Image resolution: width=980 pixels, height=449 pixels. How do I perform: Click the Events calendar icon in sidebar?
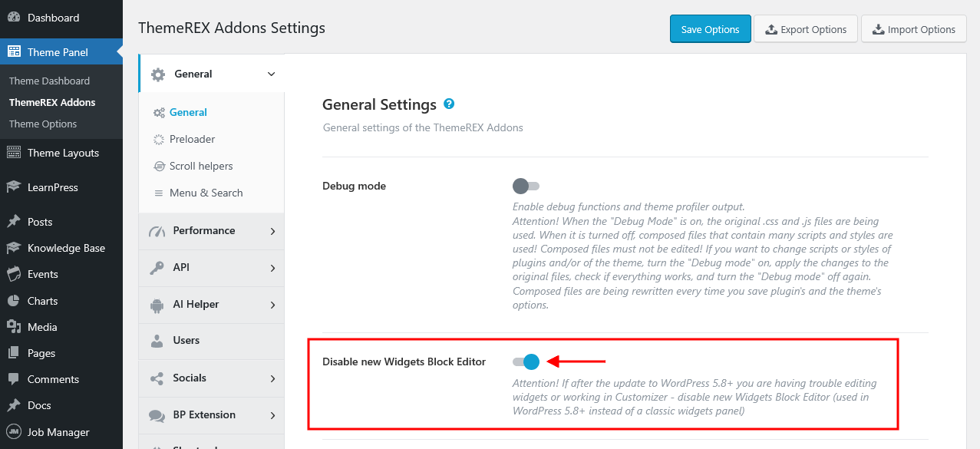point(14,274)
